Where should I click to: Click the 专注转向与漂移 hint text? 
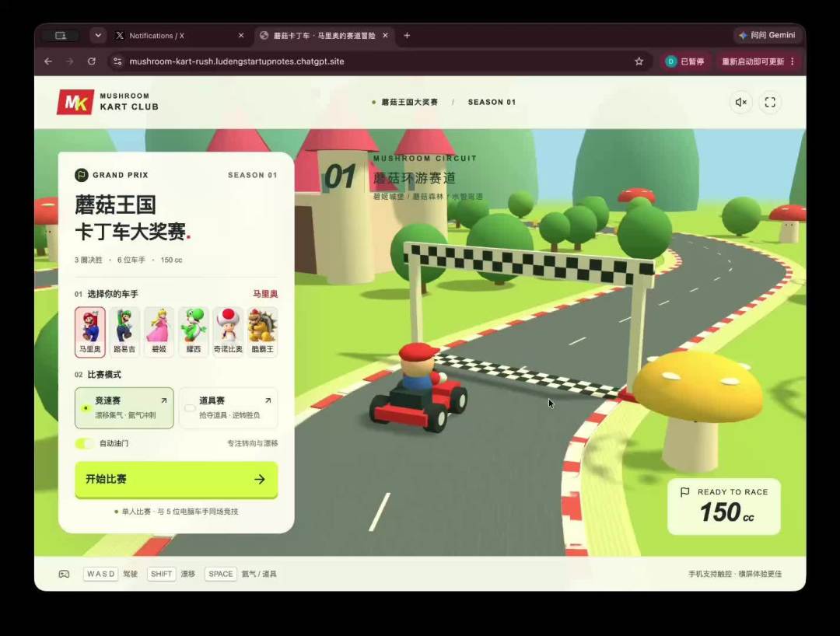tap(252, 443)
